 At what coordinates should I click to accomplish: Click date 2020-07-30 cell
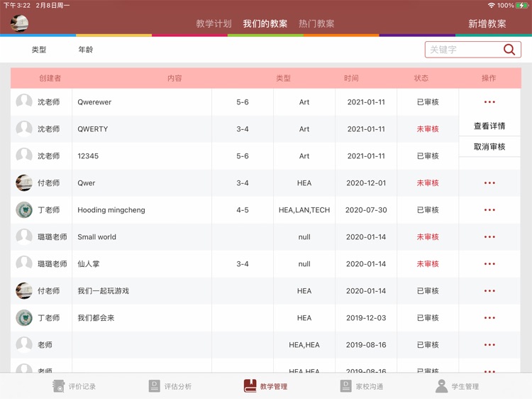coord(366,210)
